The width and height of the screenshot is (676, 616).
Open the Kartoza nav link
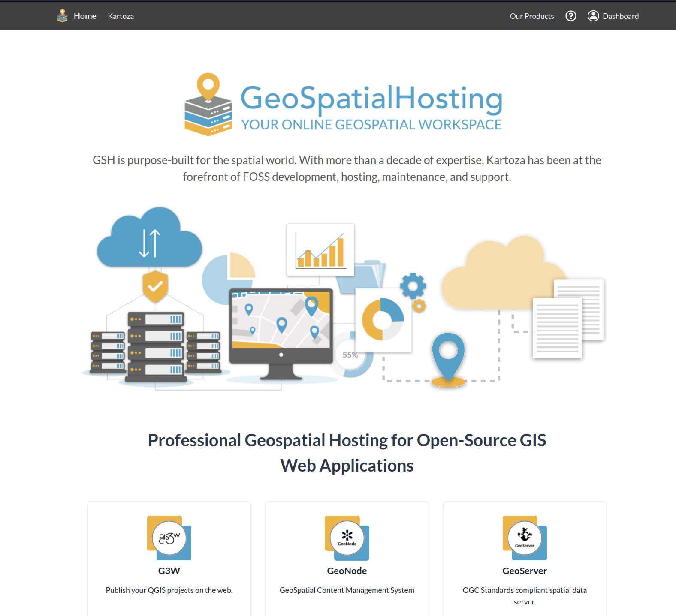coord(121,16)
